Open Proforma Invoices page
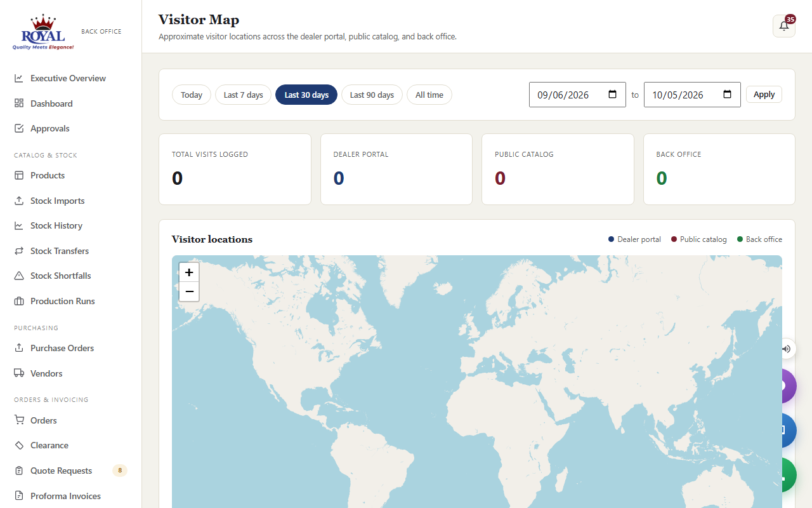 [65, 496]
